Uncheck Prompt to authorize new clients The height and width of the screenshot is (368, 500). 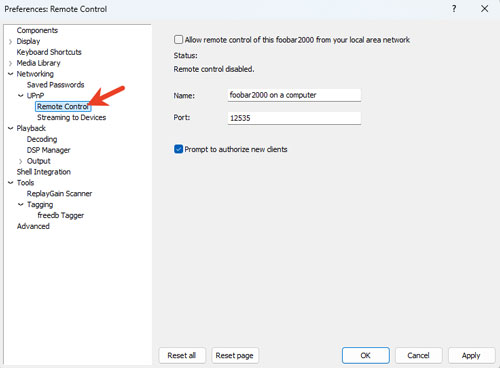point(179,149)
